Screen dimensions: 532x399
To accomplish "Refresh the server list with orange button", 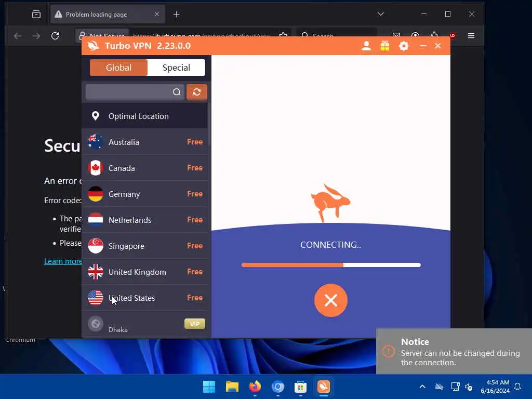I will (197, 92).
